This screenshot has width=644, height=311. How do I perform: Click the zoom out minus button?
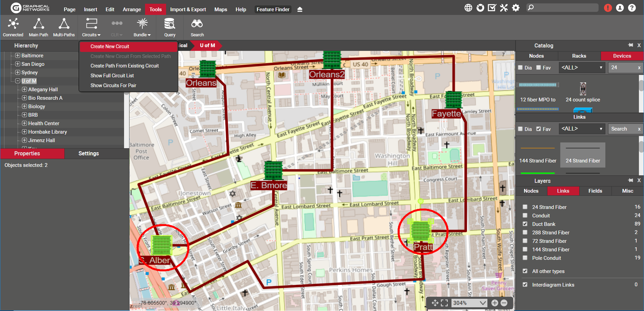coord(504,303)
